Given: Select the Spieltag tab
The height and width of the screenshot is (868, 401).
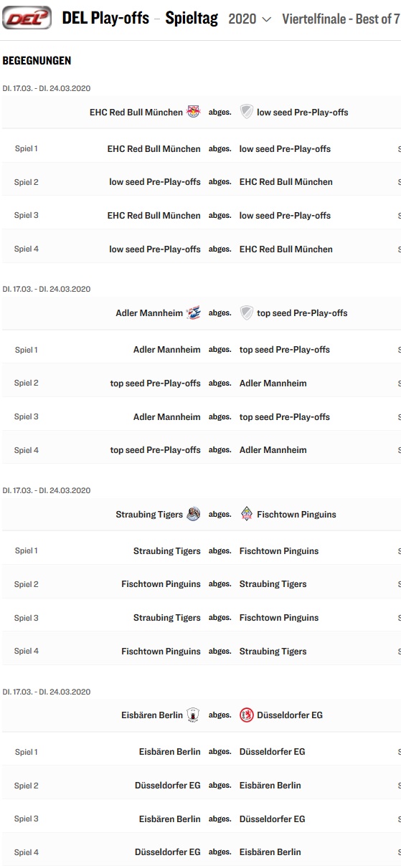Looking at the screenshot, I should (x=192, y=19).
